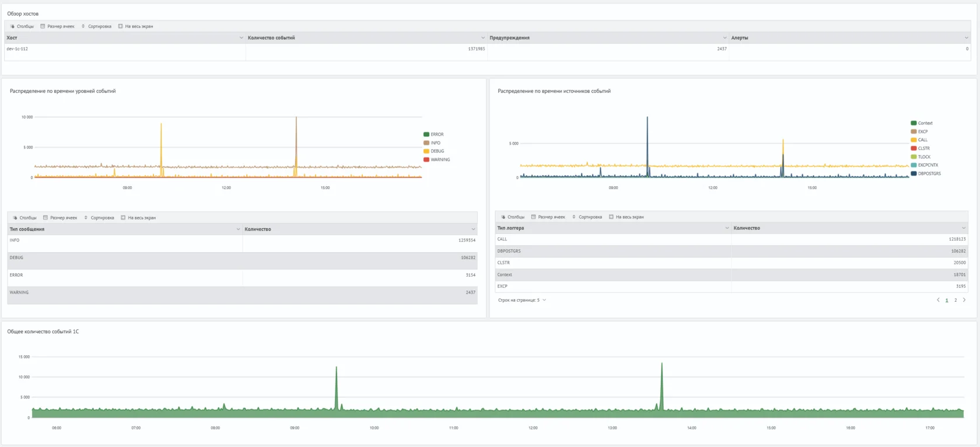Open the Хост column header dropdown
Screen dimensions: 980x447
coord(242,38)
